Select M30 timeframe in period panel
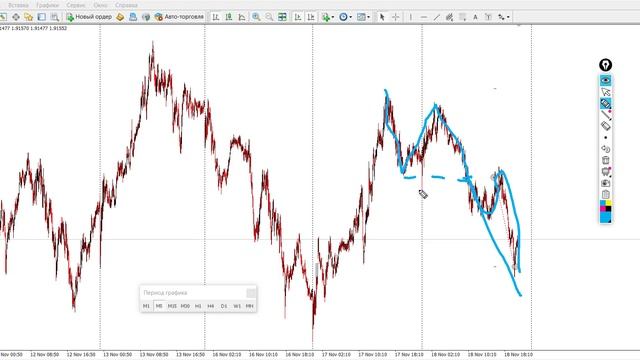Viewport: 640px width, 360px height. (185, 306)
